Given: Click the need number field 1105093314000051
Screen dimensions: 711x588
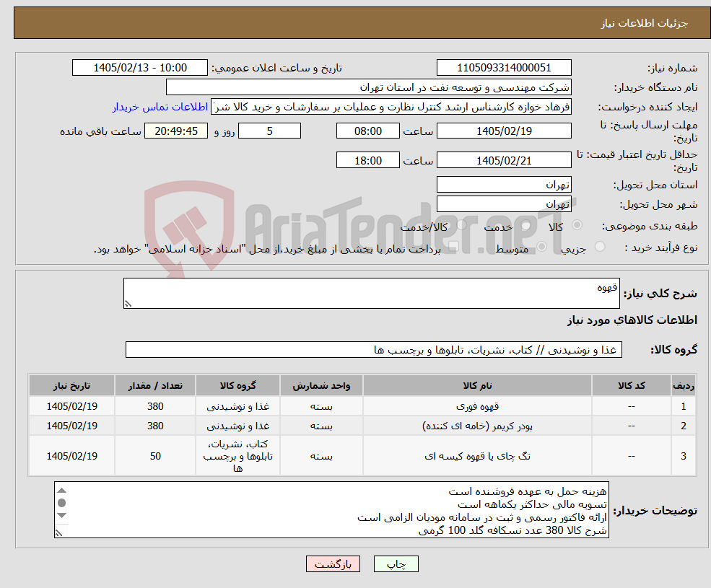Looking at the screenshot, I should 504,68.
